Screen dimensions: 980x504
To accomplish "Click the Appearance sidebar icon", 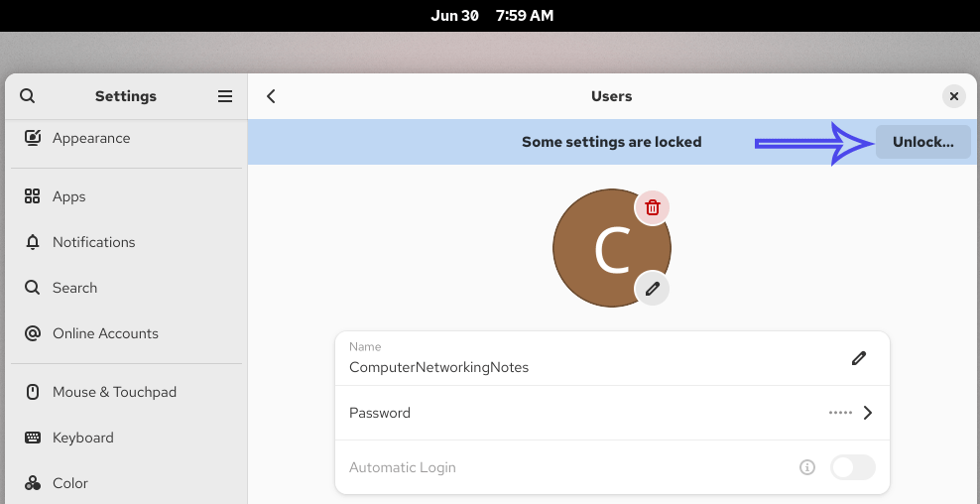I will click(x=33, y=138).
